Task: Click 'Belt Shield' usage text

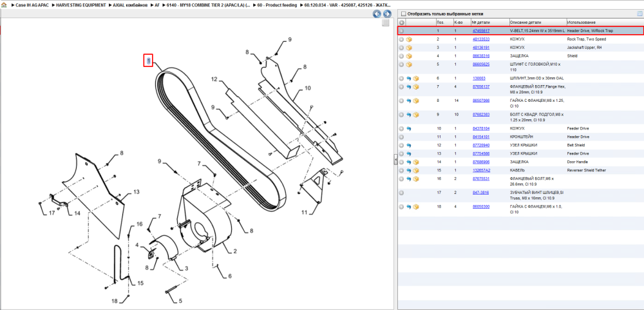Action: [576, 145]
